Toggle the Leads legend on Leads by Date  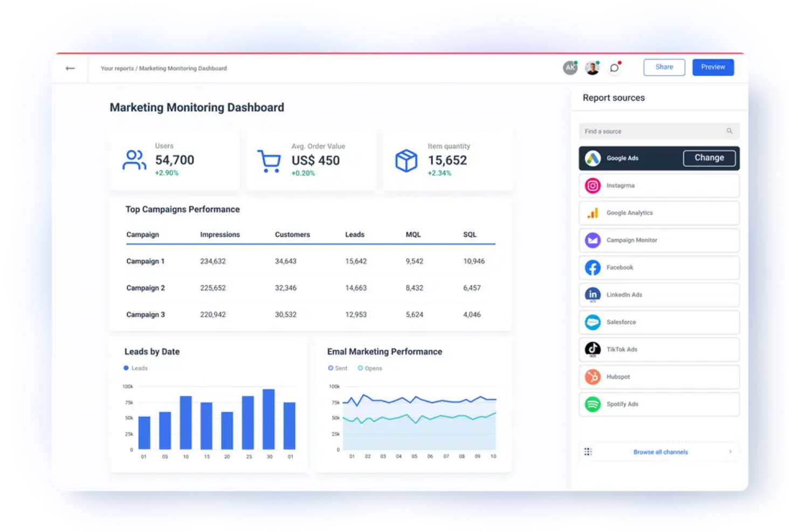135,368
